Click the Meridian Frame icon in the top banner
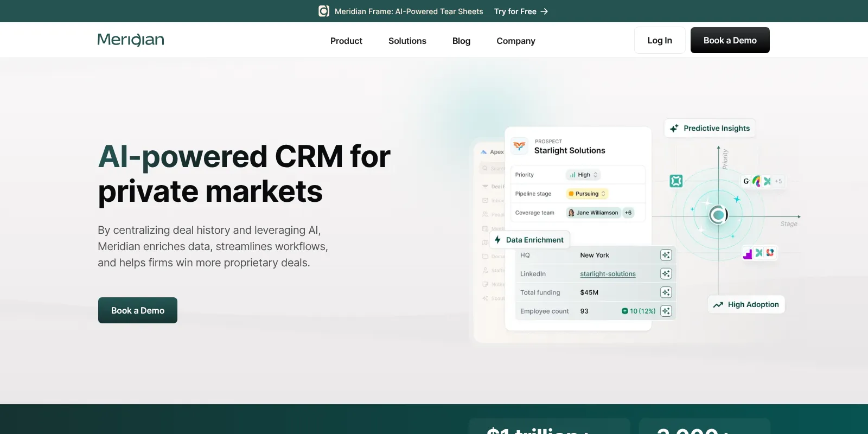868x434 pixels. [x=324, y=11]
